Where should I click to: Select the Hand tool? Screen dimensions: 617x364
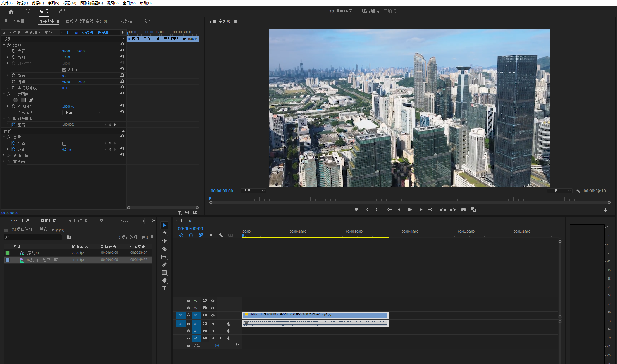[x=164, y=280]
